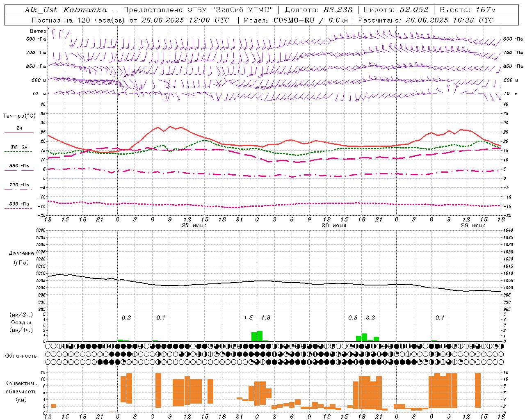Click the Рассчитано: 26.06.2025 16:38 UTC text
Viewport: 525px width, 420px height.
[426, 20]
